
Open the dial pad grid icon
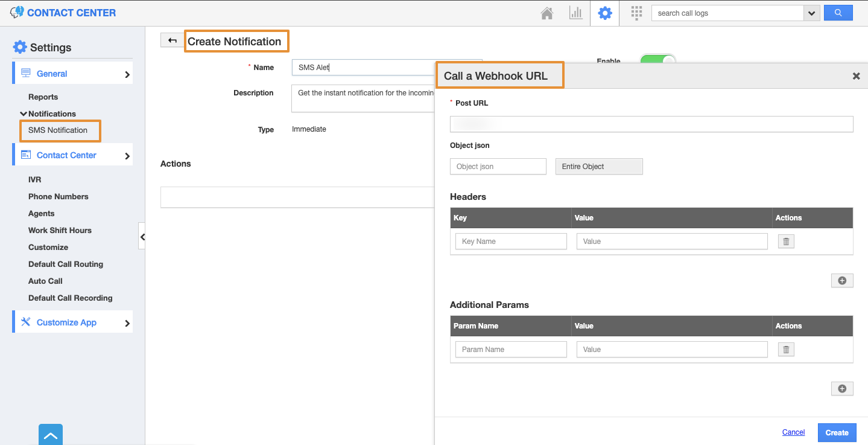636,13
